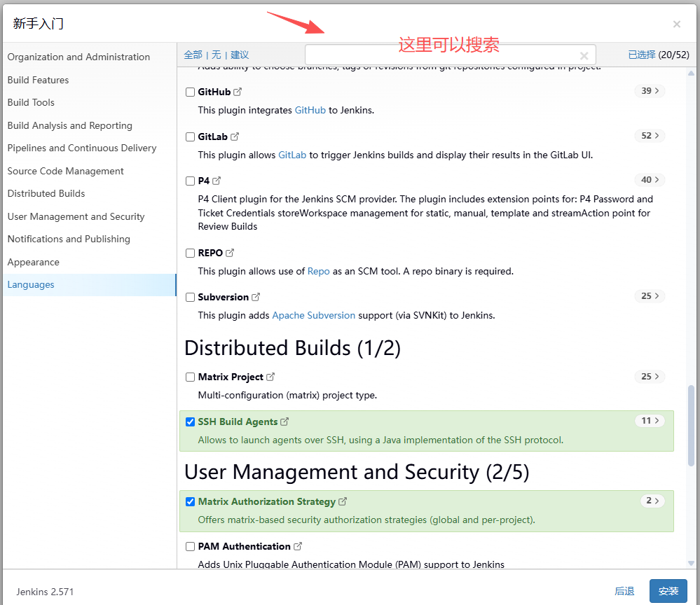Click the scrollbar up arrow
The image size is (700, 605).
click(x=691, y=73)
